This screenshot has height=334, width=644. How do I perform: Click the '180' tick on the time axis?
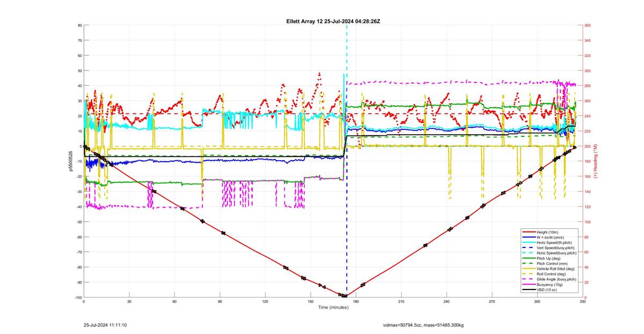tap(356, 302)
